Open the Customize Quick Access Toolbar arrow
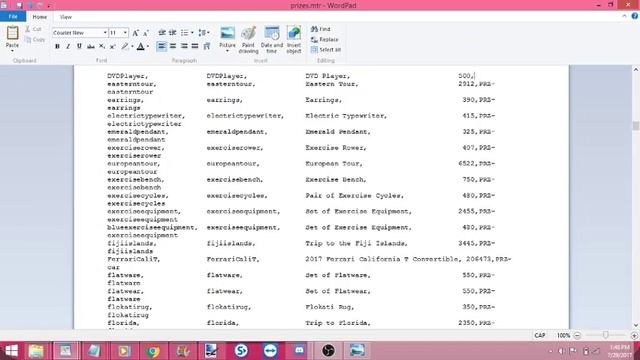 pos(49,6)
